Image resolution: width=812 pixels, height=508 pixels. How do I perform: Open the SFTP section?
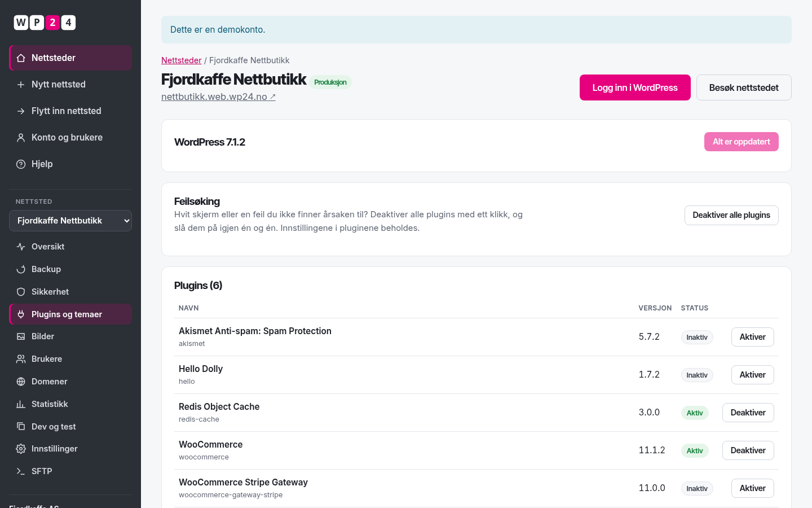tap(70, 471)
